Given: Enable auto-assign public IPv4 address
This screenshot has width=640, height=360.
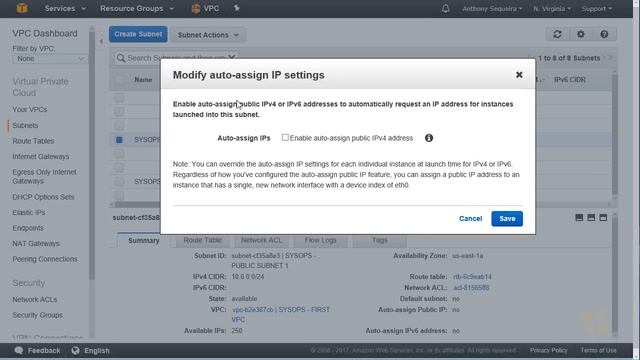Looking at the screenshot, I should 285,138.
